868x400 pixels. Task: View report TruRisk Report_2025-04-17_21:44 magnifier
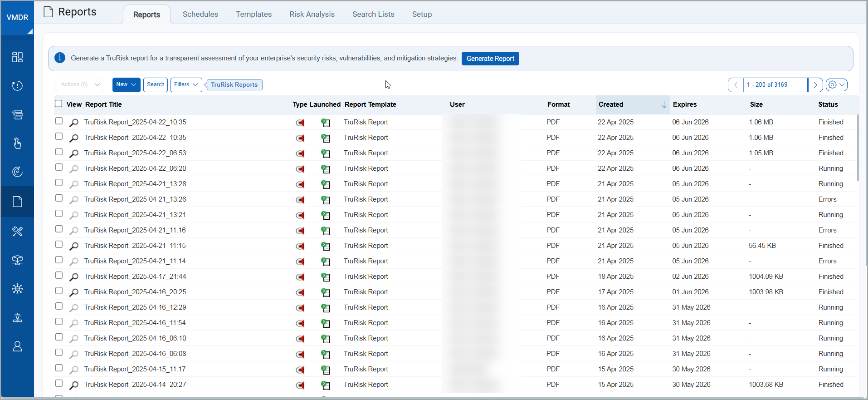point(74,277)
